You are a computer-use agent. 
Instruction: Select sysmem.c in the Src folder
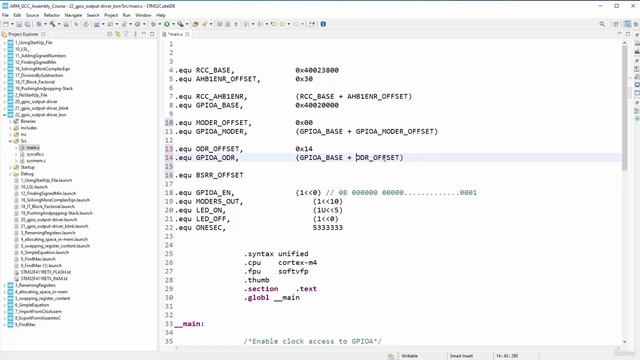[36, 160]
